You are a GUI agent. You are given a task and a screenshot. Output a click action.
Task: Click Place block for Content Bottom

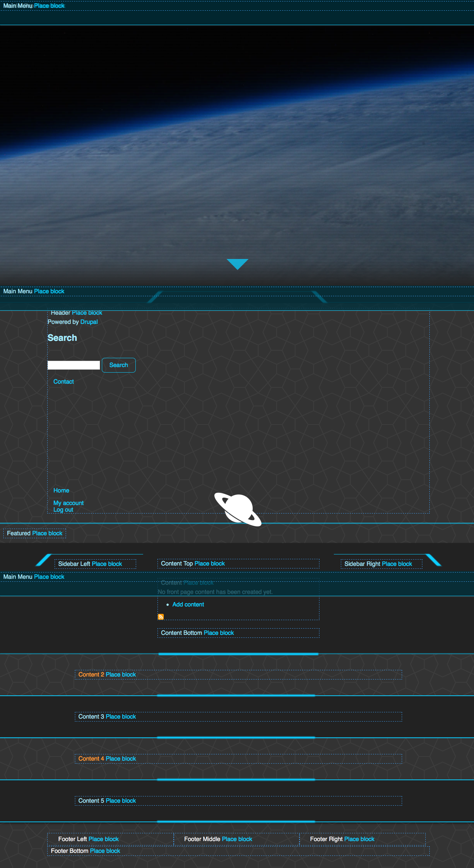(219, 633)
